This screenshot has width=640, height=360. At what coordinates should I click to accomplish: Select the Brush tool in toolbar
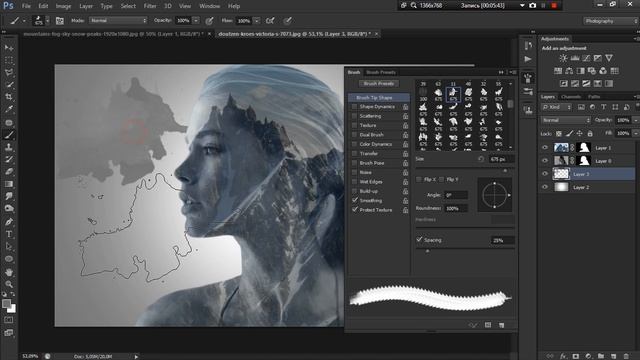pyautogui.click(x=9, y=135)
